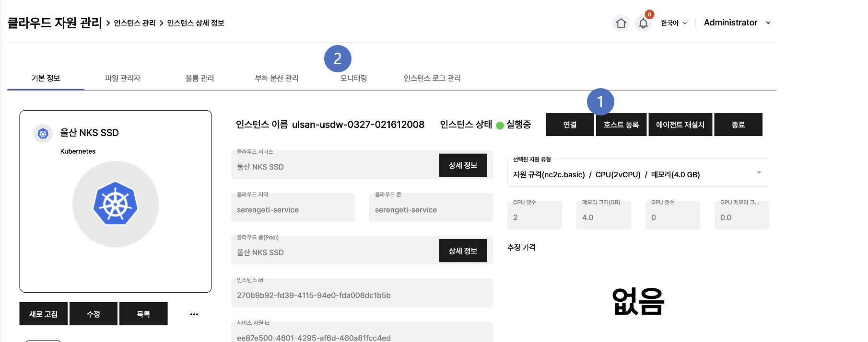Click 상세 정보 next to 클라우드 서비스
Image resolution: width=868 pixels, height=342 pixels.
point(463,165)
